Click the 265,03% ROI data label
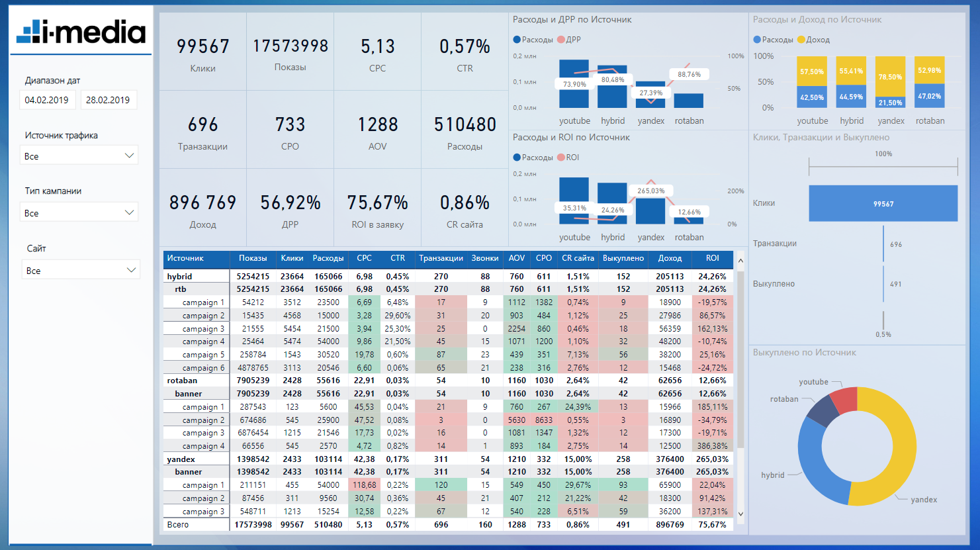 [x=651, y=191]
